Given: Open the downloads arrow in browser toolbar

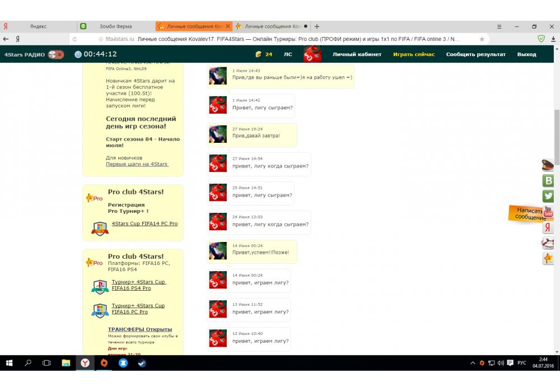Looking at the screenshot, I should point(553,39).
